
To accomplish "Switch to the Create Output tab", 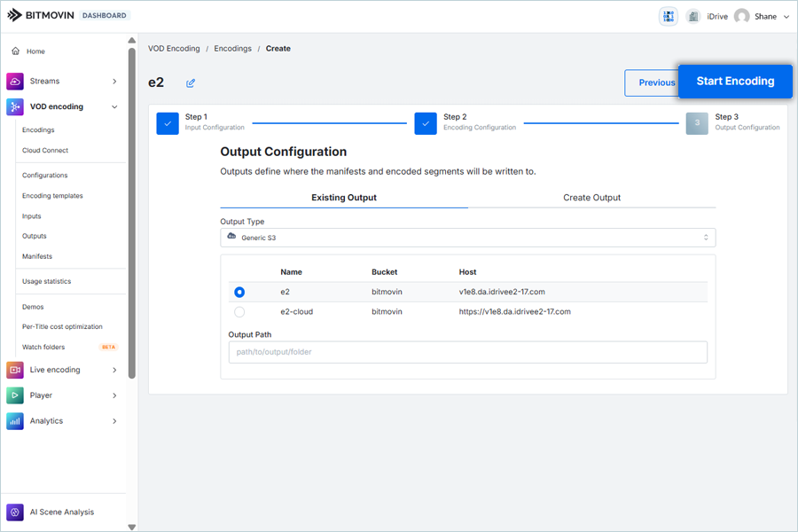I will (591, 198).
